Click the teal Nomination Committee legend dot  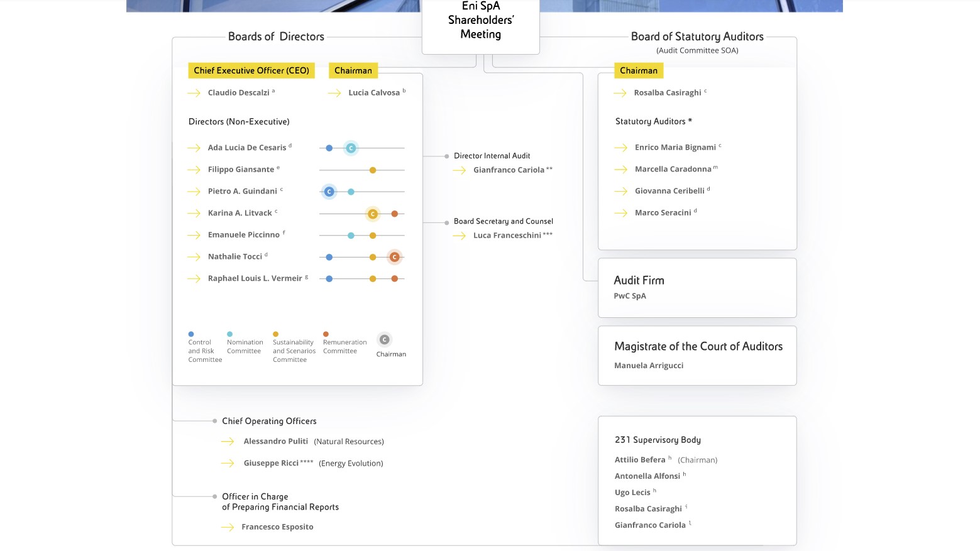230,334
